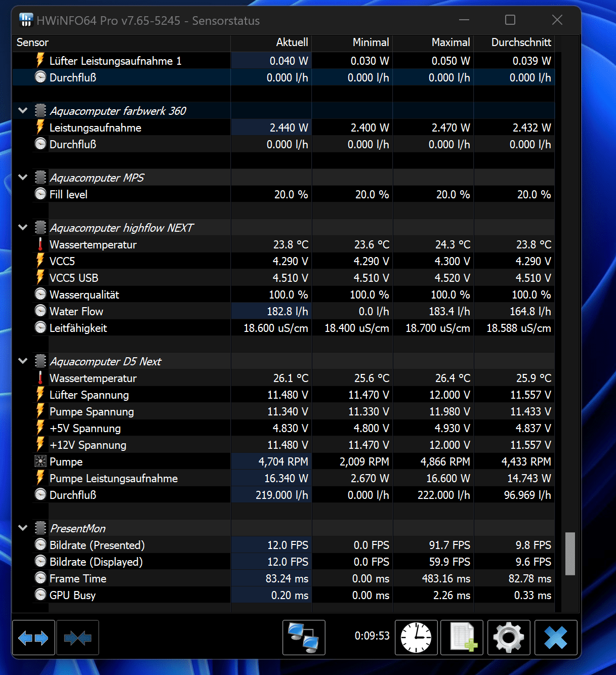
Task: Reset the clock timer button
Action: (416, 638)
